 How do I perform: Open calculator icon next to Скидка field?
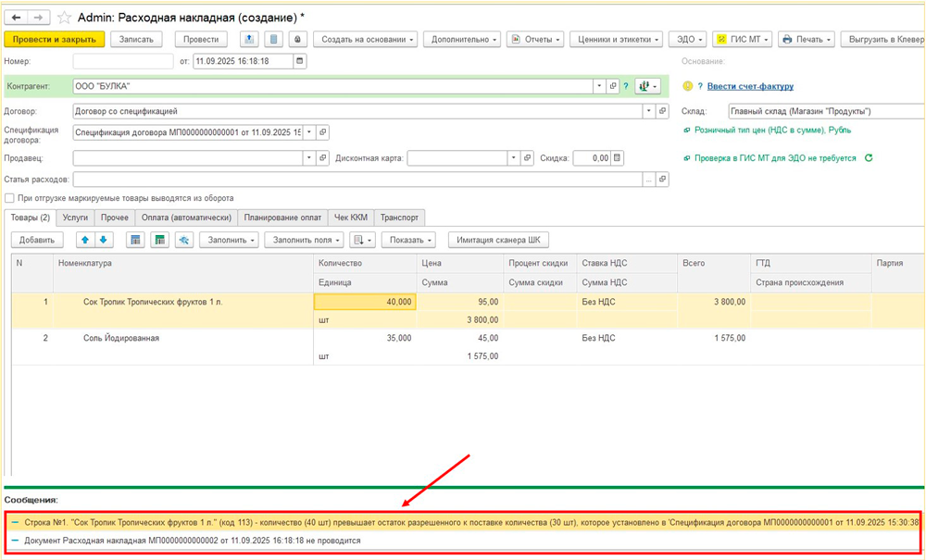(x=618, y=158)
